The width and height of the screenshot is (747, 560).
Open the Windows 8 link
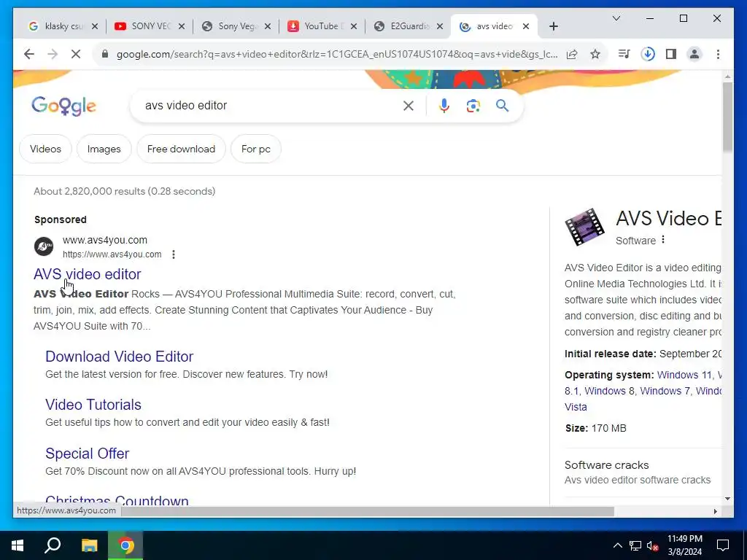609,391
